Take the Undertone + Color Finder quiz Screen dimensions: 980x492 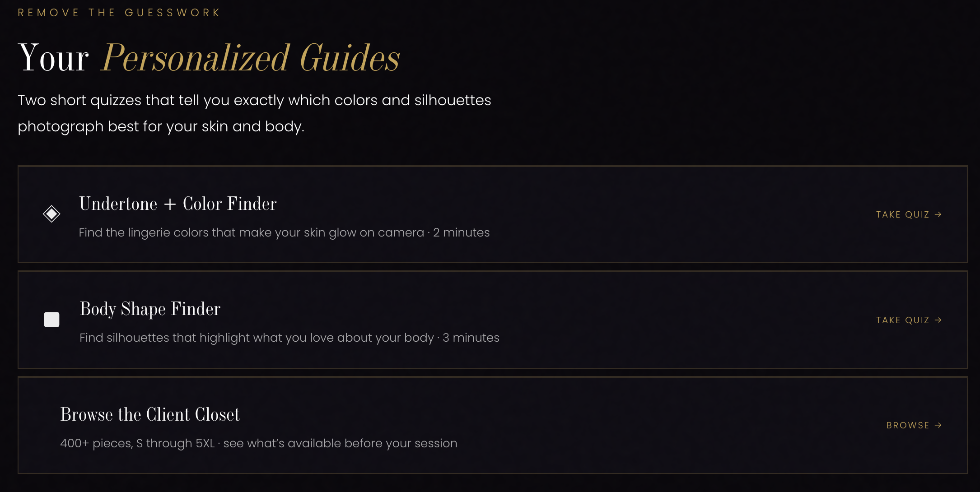(x=909, y=214)
